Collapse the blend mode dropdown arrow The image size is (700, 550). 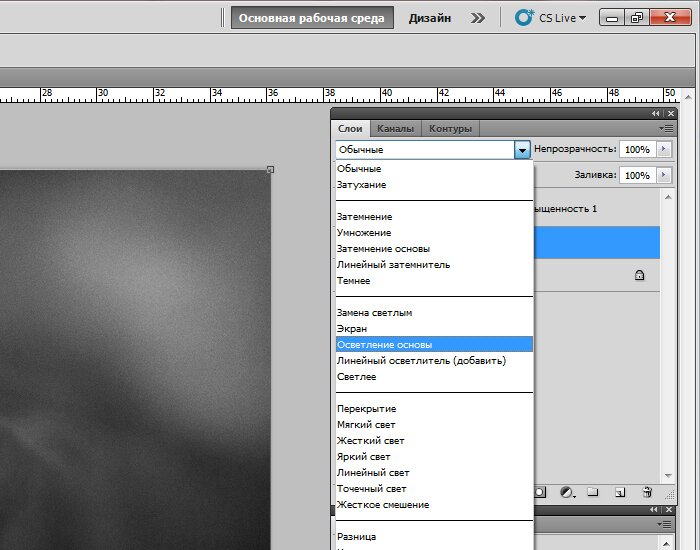521,150
